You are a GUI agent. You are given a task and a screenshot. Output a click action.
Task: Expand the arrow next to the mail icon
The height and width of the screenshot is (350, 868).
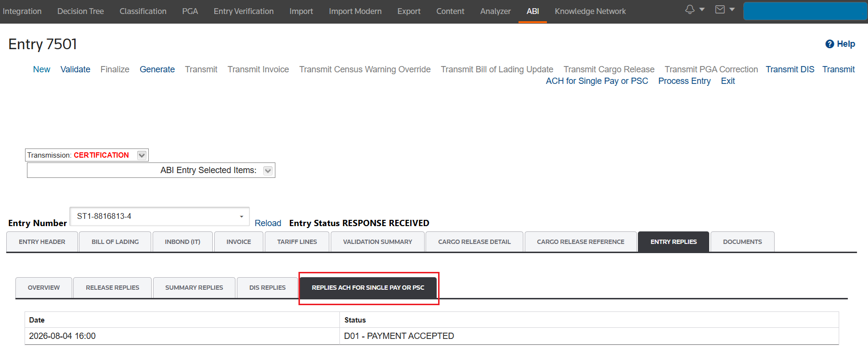click(732, 9)
